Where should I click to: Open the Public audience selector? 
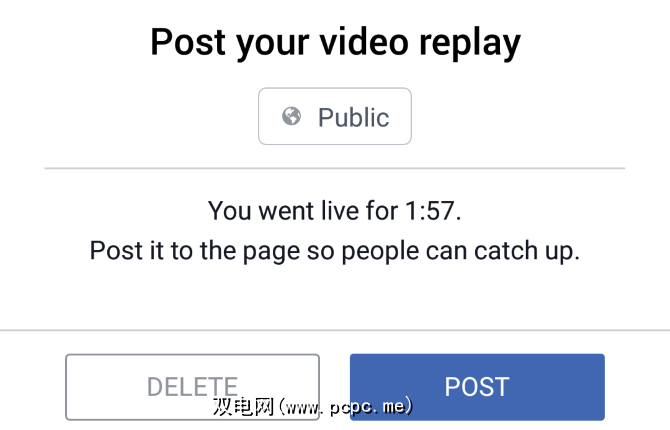tap(335, 116)
